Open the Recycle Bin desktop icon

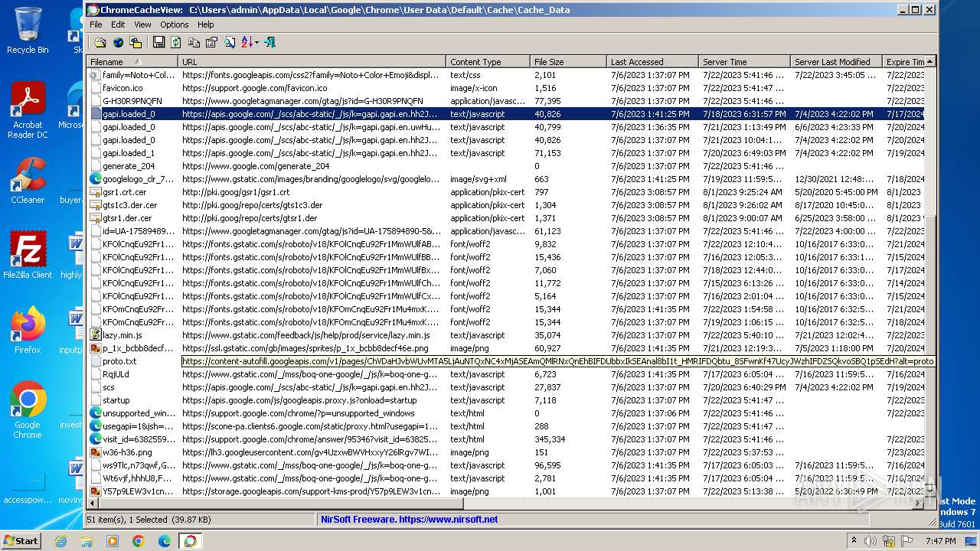coord(28,31)
